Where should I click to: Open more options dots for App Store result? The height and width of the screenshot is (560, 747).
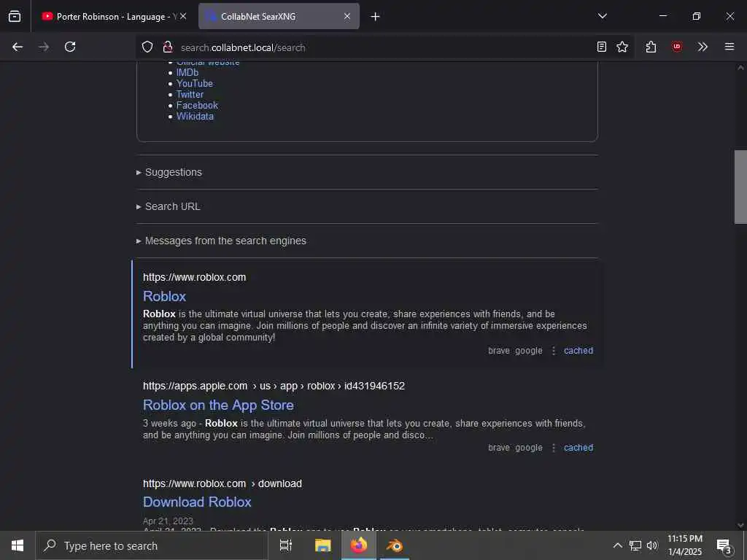pyautogui.click(x=554, y=448)
